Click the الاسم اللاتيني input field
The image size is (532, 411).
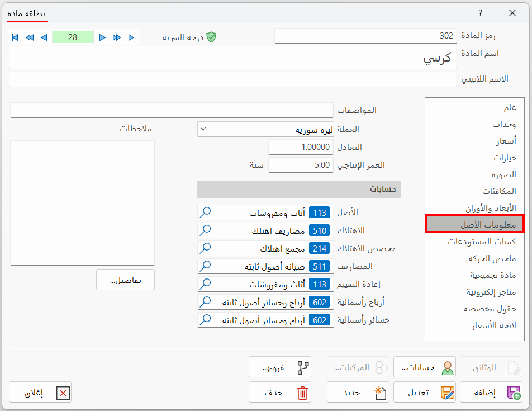(232, 79)
